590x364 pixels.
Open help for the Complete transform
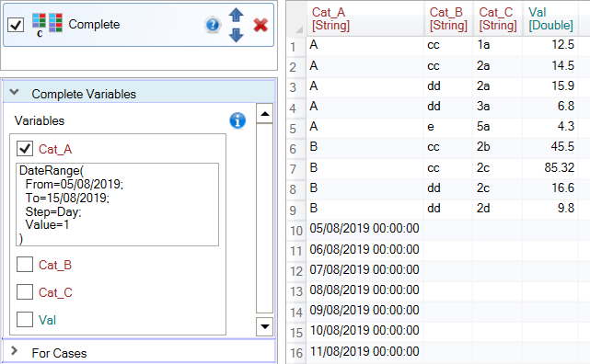pos(213,25)
